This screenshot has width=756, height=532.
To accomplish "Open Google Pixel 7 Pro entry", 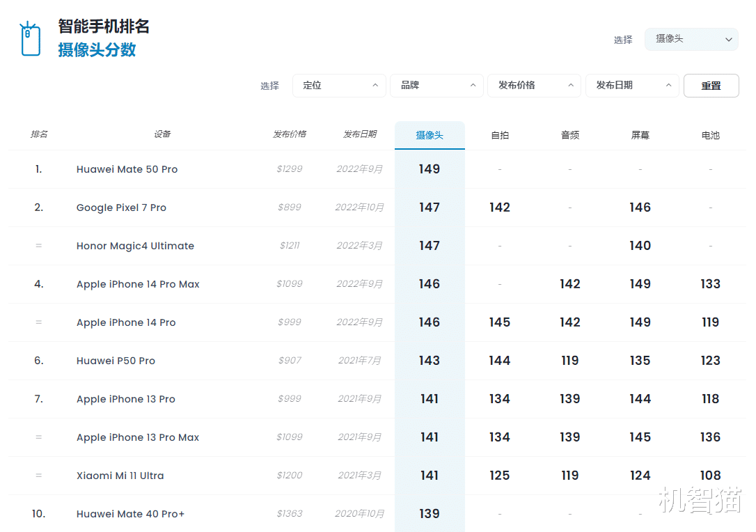I will 121,208.
